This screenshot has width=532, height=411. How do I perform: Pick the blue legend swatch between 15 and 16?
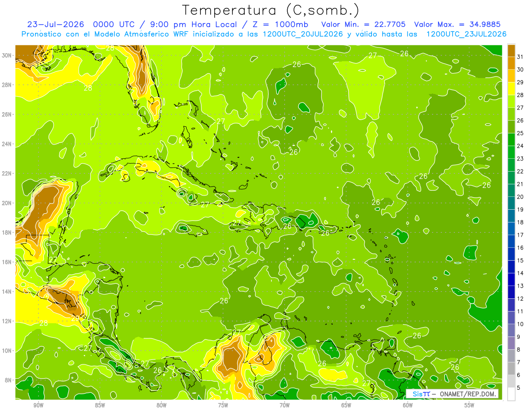coord(511,254)
